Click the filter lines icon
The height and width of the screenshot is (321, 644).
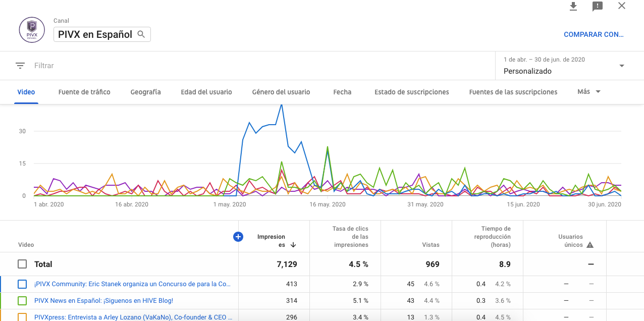point(20,66)
